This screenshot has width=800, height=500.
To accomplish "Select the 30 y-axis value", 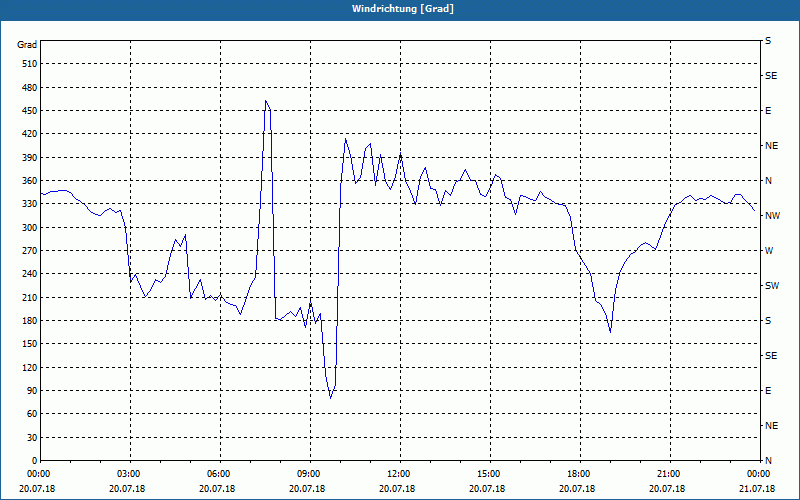I will coord(32,437).
